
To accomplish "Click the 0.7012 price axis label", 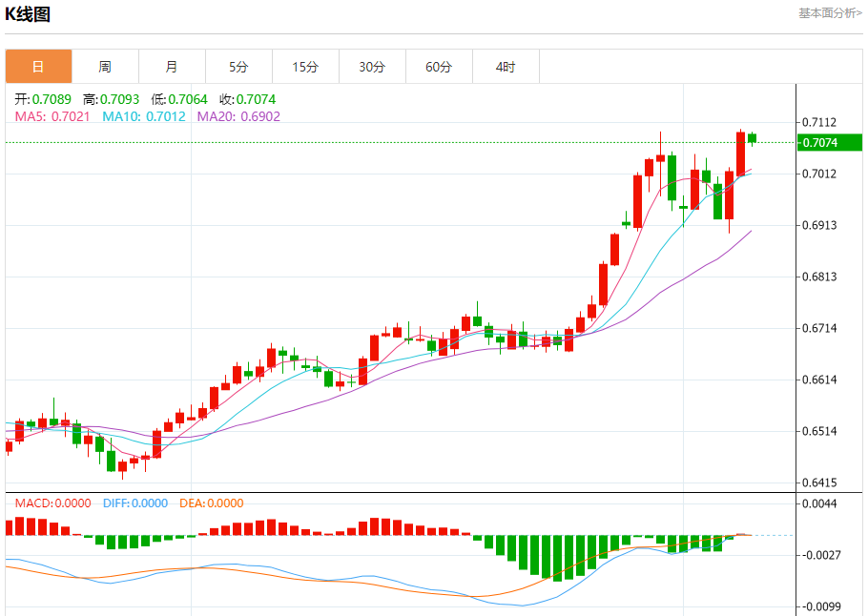I will pos(819,174).
